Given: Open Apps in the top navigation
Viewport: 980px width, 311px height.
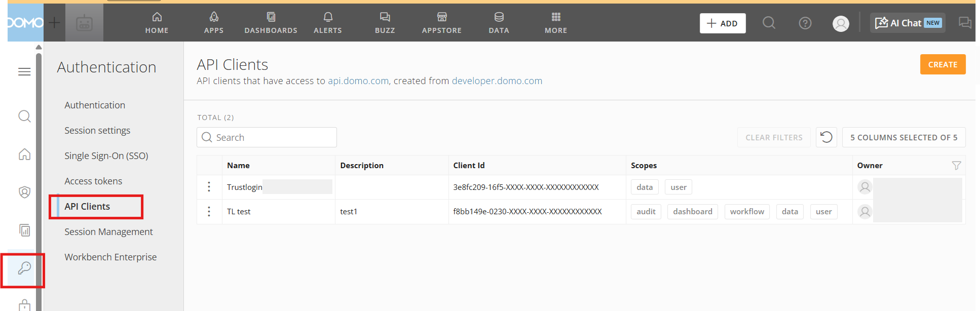Looking at the screenshot, I should tap(214, 23).
